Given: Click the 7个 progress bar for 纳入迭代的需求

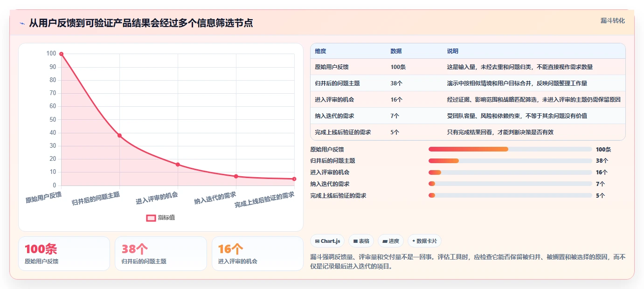Looking at the screenshot, I should pos(510,184).
